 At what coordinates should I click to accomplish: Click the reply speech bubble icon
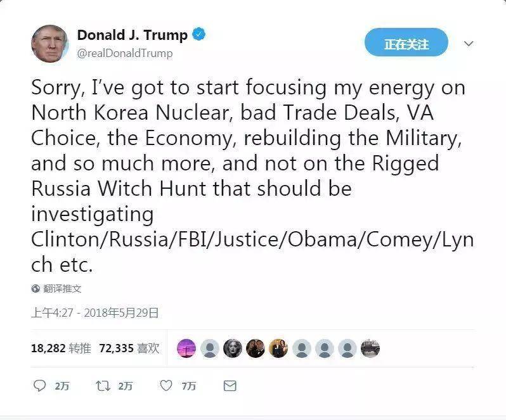[x=40, y=386]
